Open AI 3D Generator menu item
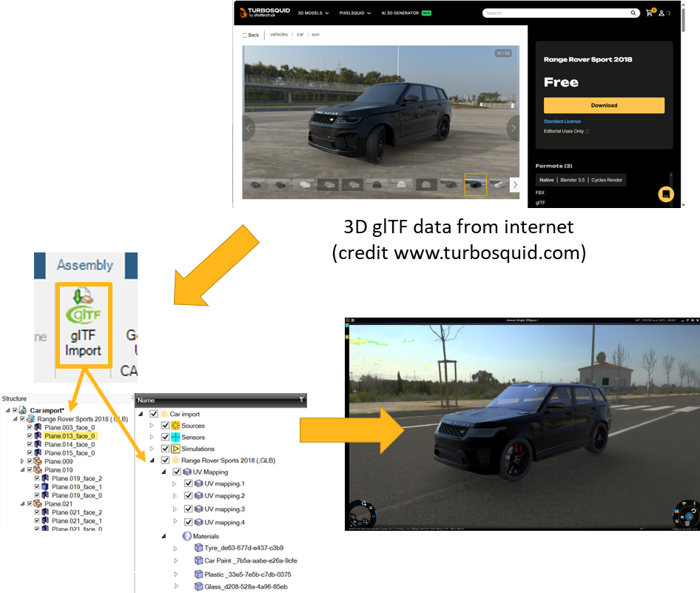 (x=405, y=13)
